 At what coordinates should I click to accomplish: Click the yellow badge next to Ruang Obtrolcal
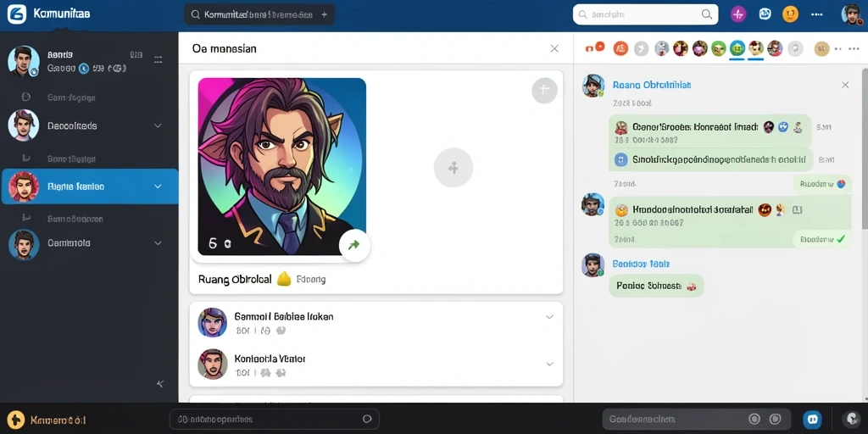[x=284, y=279]
